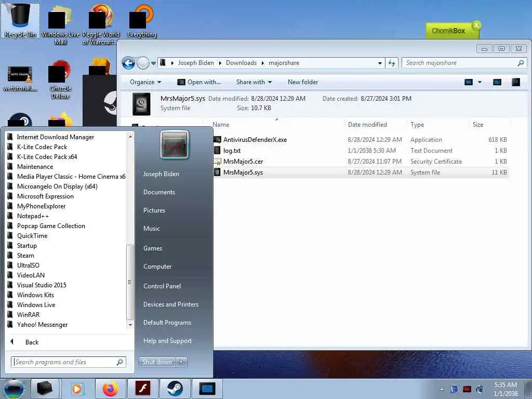The height and width of the screenshot is (399, 532).
Task: Open view options dropdown arrow
Action: click(x=480, y=82)
